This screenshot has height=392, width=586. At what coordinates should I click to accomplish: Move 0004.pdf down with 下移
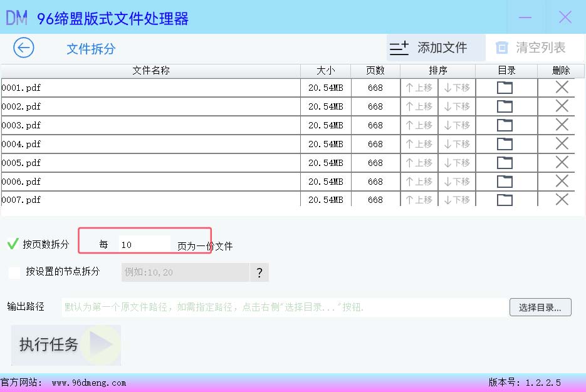coord(457,144)
